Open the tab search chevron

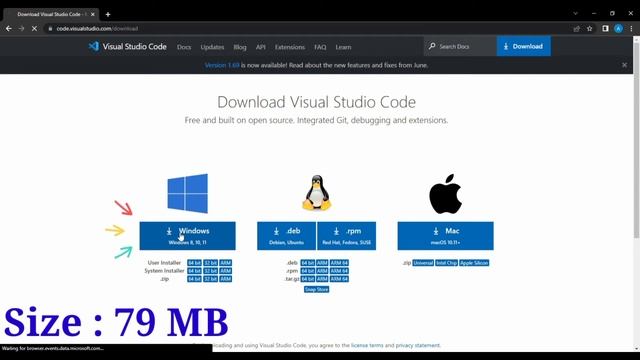(575, 13)
